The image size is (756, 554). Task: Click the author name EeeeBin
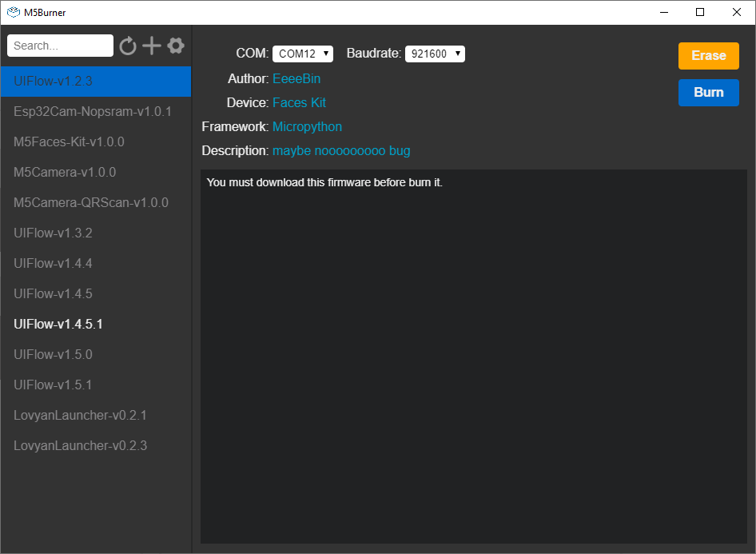(296, 78)
